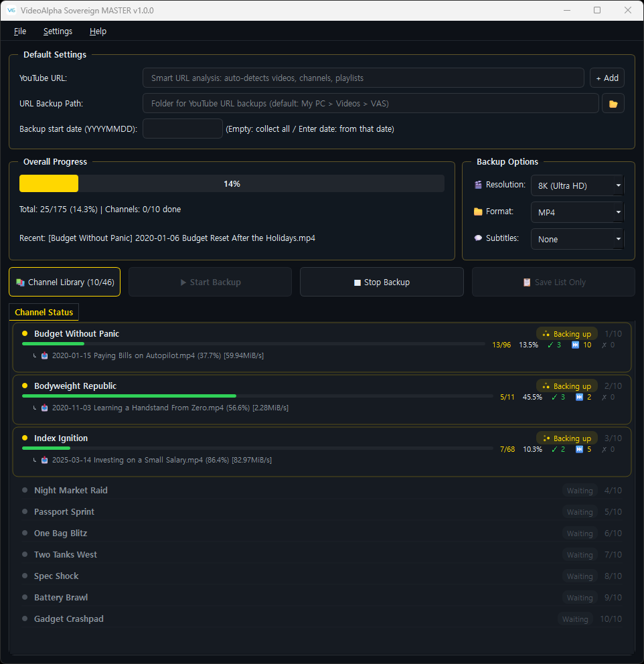Open the Channel Library (10/46) button
Screen dimensions: 644x664
(x=64, y=282)
